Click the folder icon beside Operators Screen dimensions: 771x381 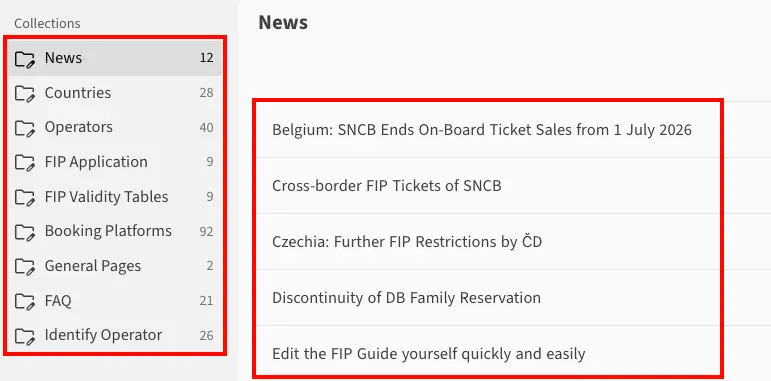pos(25,128)
